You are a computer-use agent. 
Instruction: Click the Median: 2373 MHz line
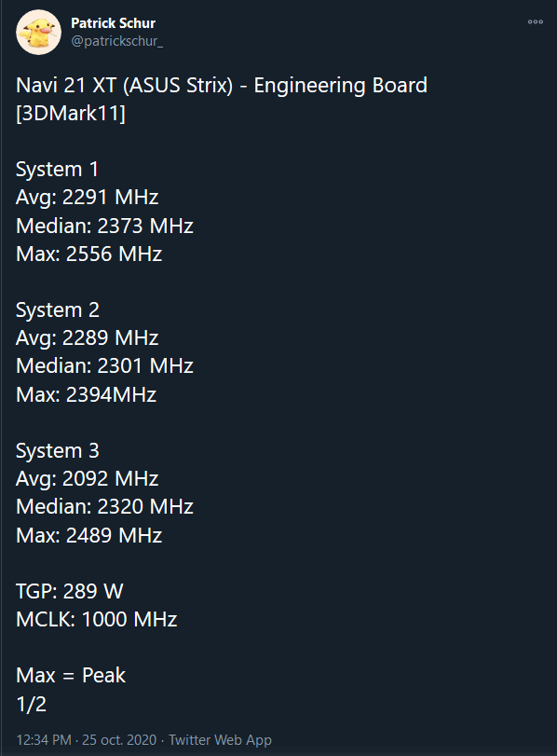pyautogui.click(x=104, y=226)
